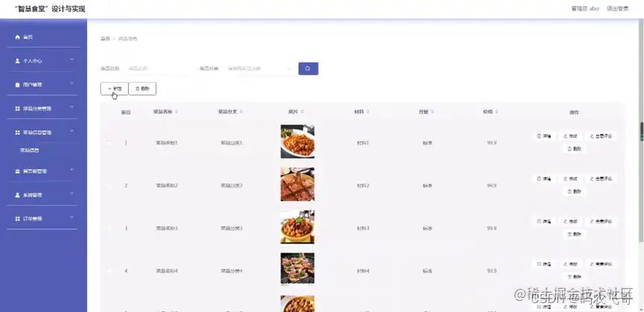Open the dish photo in row 菜品名称1
Image resolution: width=644 pixels, height=312 pixels.
pyautogui.click(x=297, y=141)
